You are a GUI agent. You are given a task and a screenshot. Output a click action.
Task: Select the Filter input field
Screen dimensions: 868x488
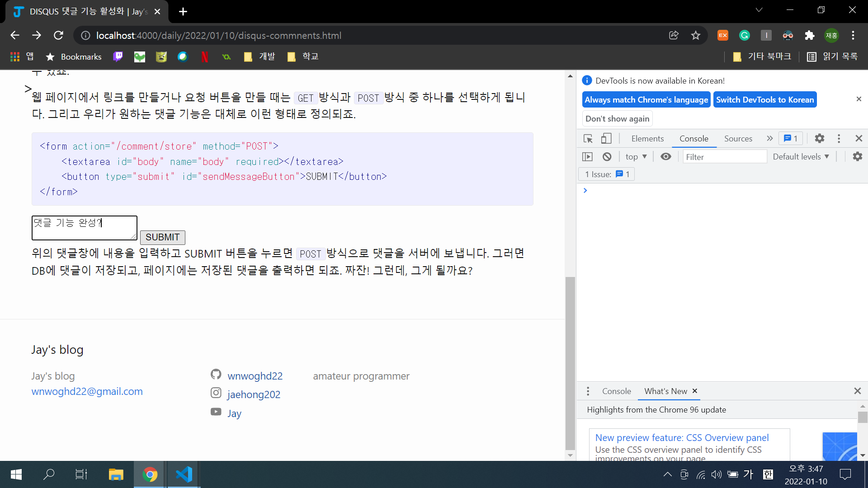pos(723,157)
